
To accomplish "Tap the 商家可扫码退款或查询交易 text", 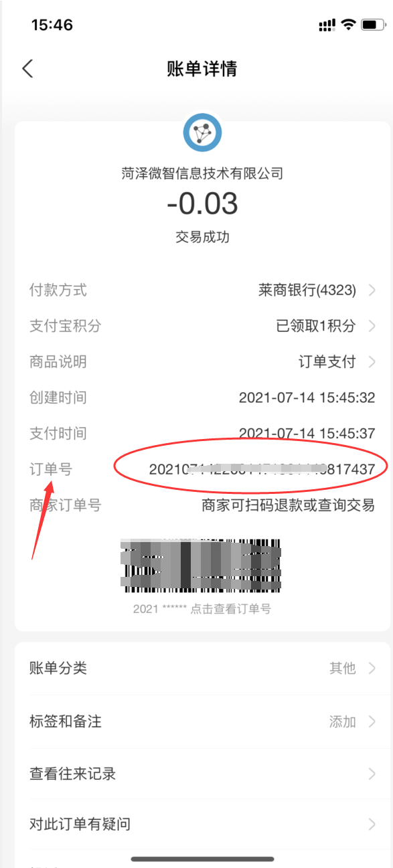I will tap(288, 505).
